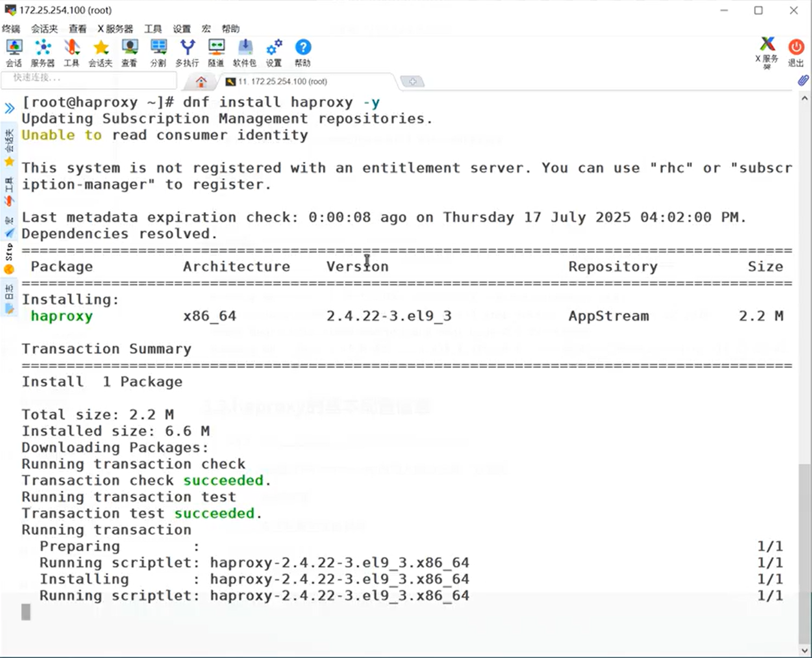Click the 帮助 help question icon
Screen dimensions: 812x658
[303, 53]
